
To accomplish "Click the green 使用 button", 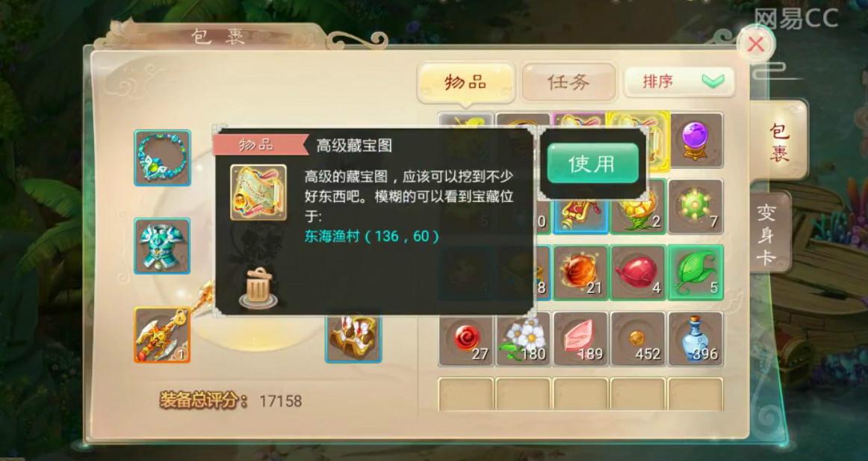I will (592, 164).
